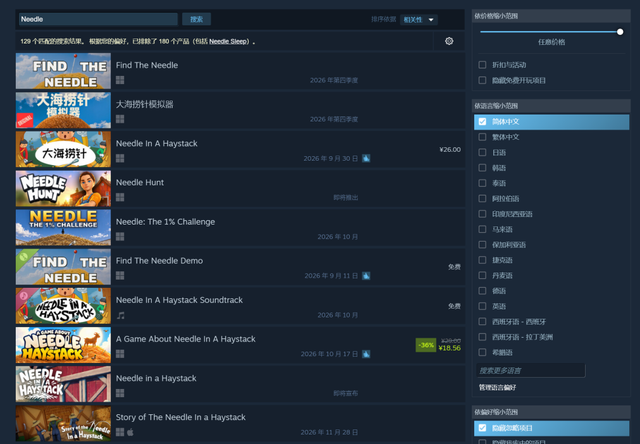Viewport: 640px width, 444px height.
Task: Click Windows icon under Needle In A Haystack ¥26.00
Action: click(120, 158)
